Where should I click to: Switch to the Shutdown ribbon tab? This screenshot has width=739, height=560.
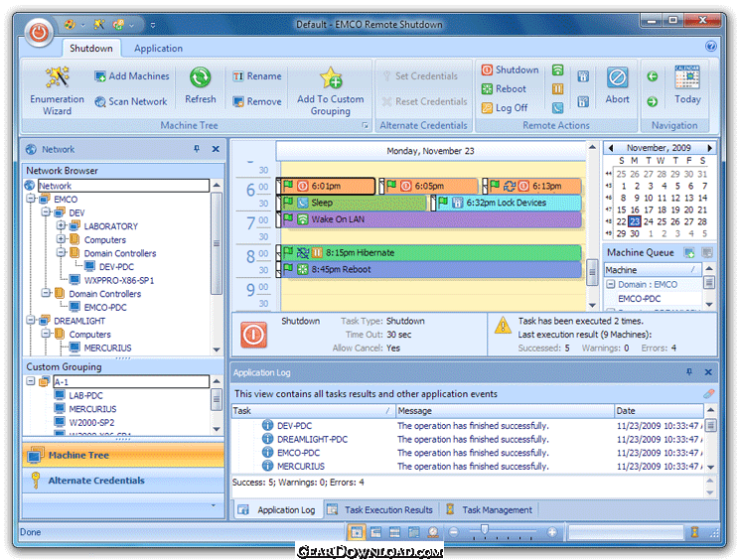point(91,48)
